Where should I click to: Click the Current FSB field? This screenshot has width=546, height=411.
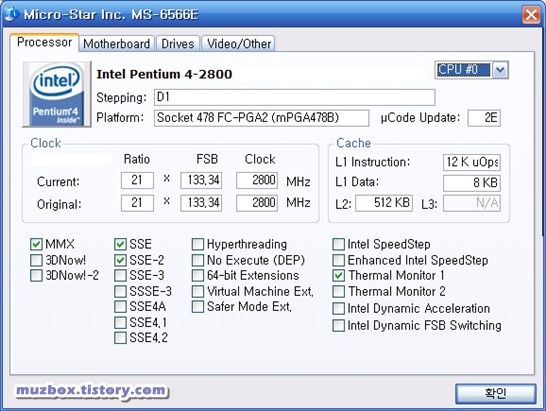coord(201,180)
